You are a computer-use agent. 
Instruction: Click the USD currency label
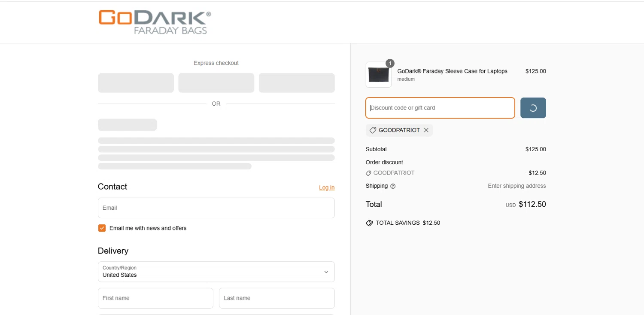(x=510, y=205)
